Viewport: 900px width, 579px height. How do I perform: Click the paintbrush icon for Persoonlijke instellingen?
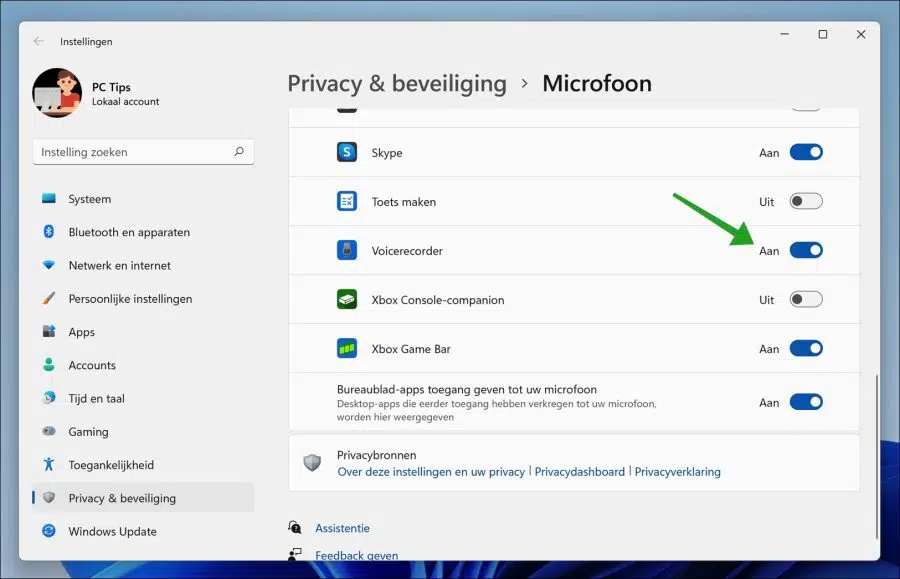tap(49, 298)
